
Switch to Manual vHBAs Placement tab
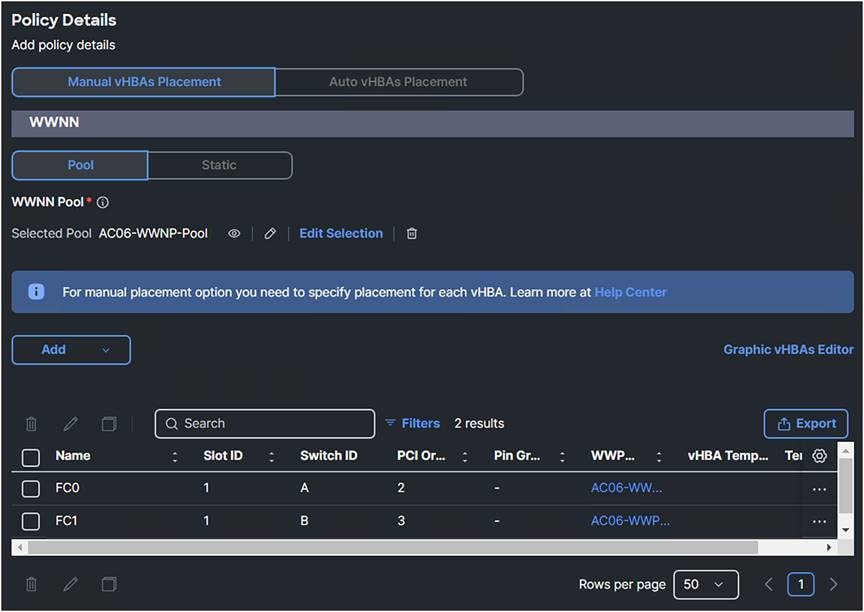[x=143, y=82]
